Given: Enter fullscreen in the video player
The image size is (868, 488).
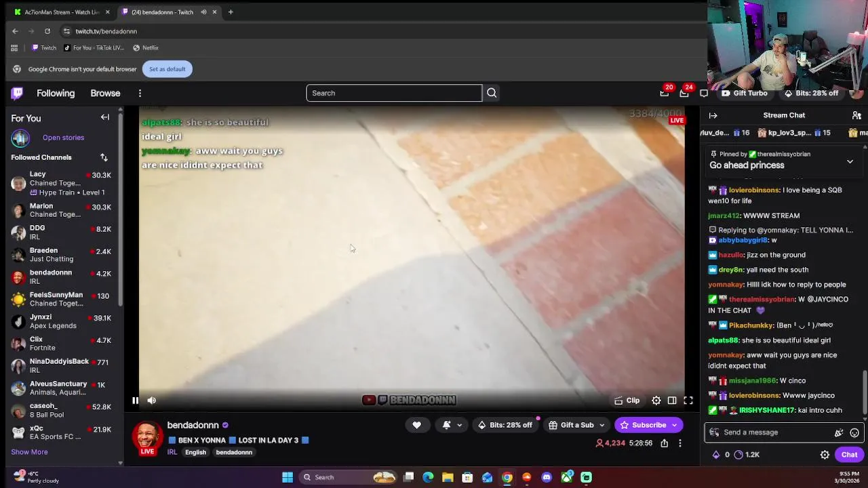Looking at the screenshot, I should tap(688, 401).
